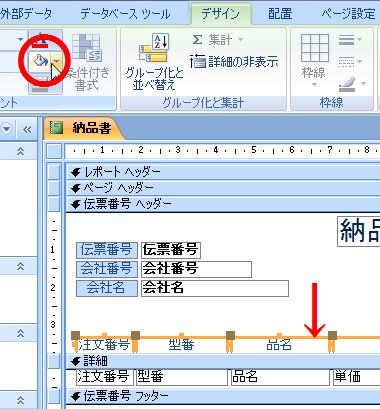Open the line color pen dropdown

point(352,84)
